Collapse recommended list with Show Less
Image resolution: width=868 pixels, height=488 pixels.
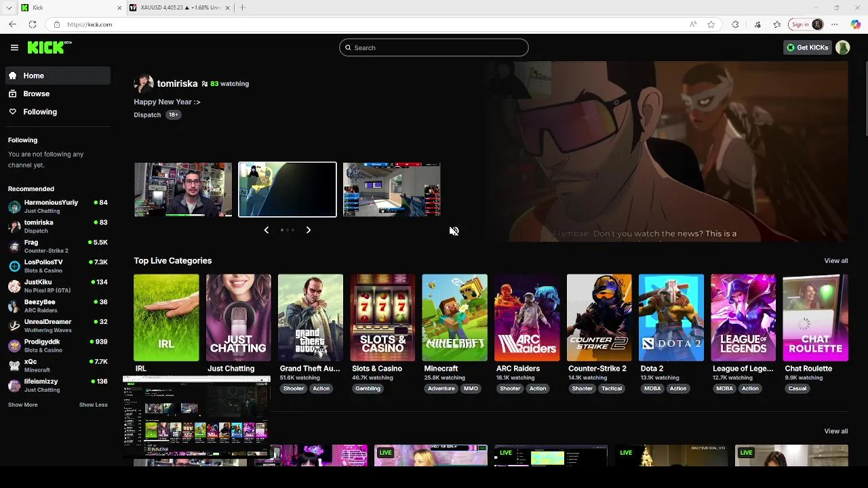[93, 405]
